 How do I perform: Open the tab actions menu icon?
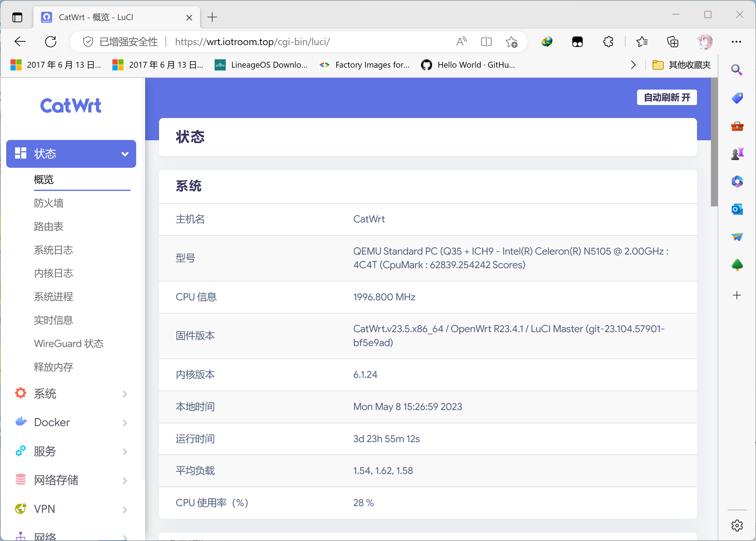pos(17,17)
